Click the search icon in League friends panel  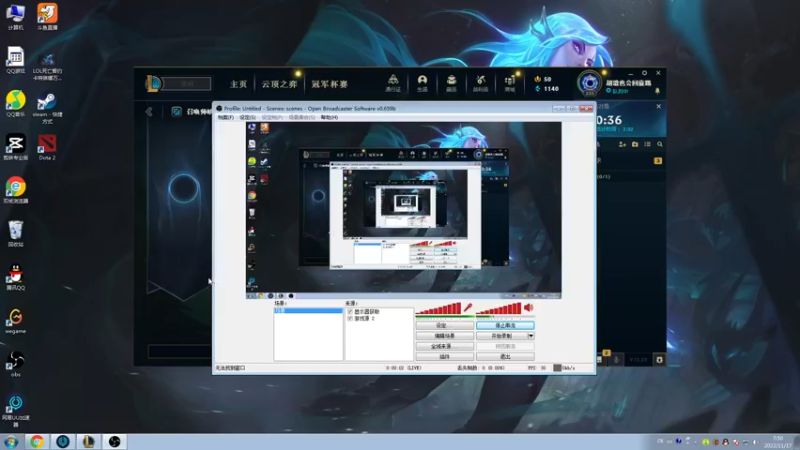pos(660,144)
